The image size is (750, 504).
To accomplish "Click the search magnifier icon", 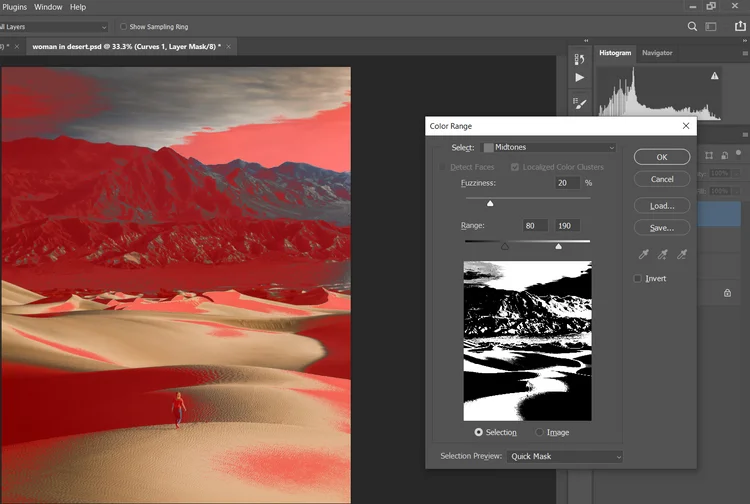I will coord(693,27).
